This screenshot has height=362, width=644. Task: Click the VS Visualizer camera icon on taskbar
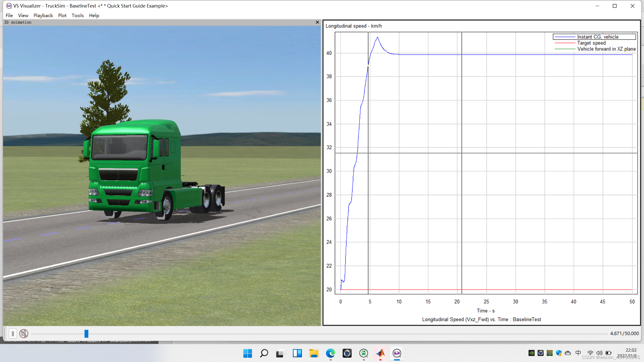point(396,353)
